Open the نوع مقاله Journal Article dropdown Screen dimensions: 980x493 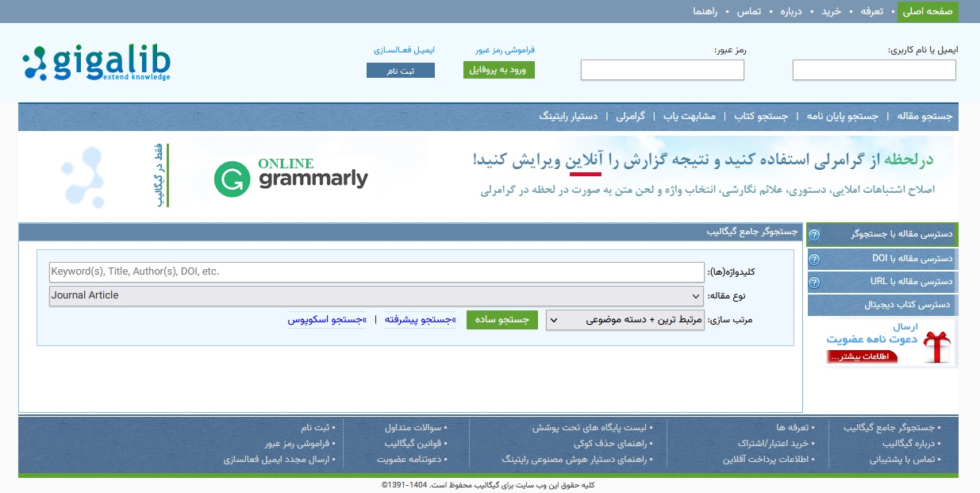pyautogui.click(x=376, y=295)
